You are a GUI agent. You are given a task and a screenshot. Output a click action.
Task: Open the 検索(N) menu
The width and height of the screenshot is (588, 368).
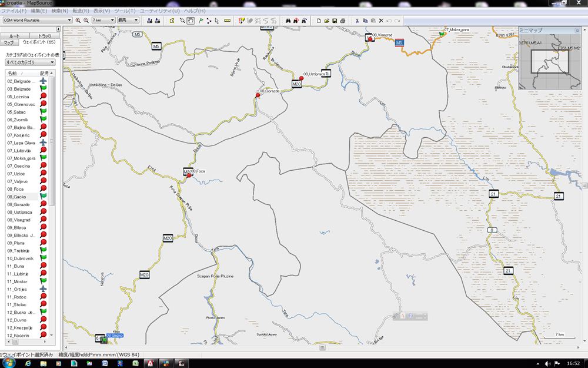(60, 11)
